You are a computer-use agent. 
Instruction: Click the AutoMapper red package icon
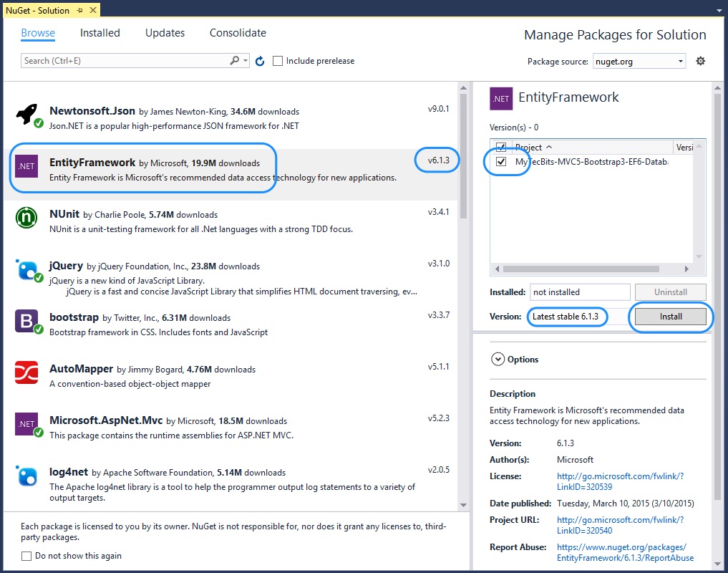26,372
